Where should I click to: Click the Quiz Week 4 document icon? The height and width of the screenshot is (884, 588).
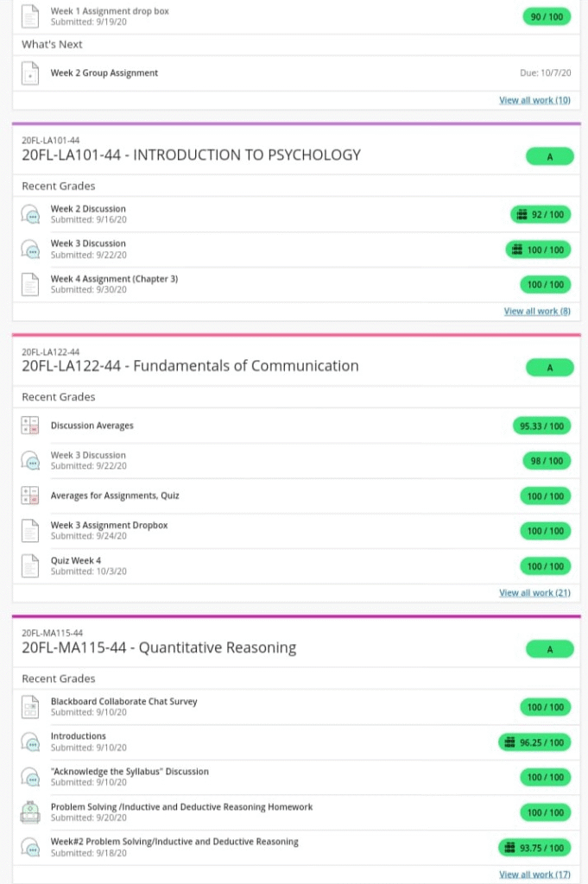pos(29,565)
